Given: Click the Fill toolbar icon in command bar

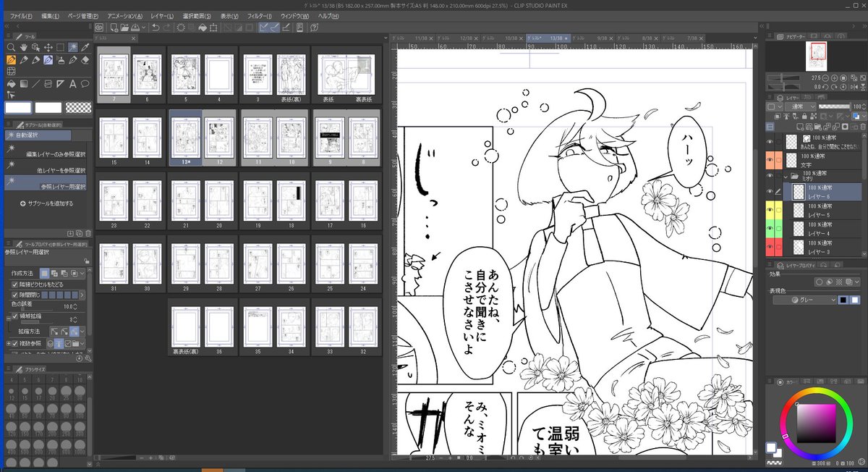Looking at the screenshot, I should click(x=203, y=28).
